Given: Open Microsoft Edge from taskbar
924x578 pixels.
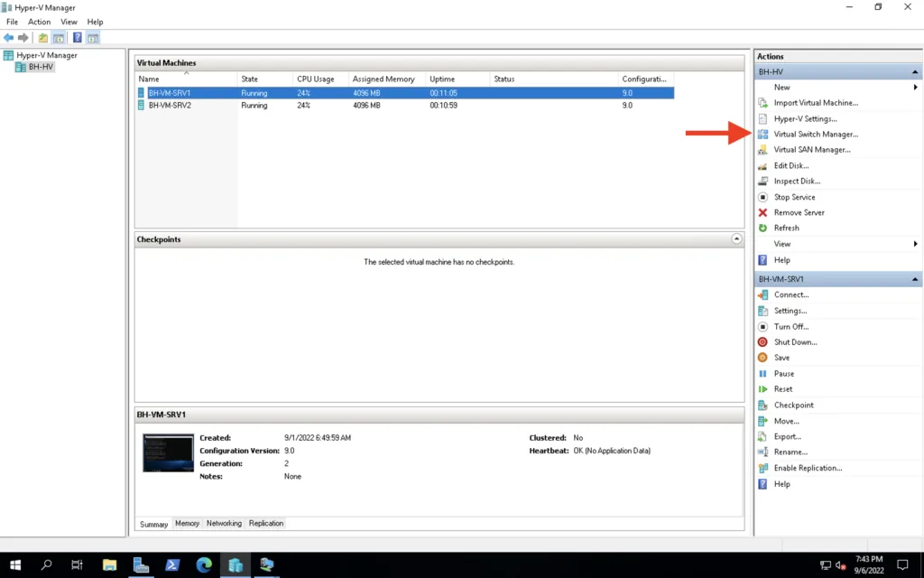Looking at the screenshot, I should pyautogui.click(x=204, y=565).
